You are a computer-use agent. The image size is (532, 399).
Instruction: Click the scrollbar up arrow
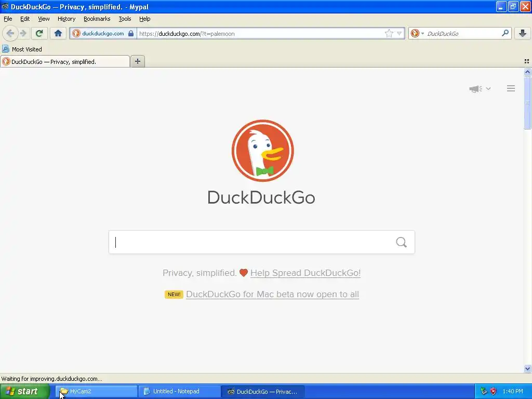point(527,72)
